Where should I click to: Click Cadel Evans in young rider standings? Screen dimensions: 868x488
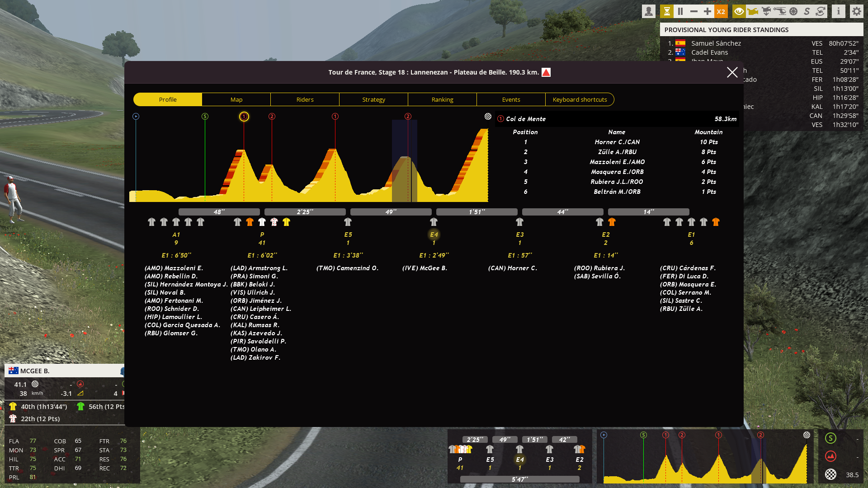coord(709,52)
